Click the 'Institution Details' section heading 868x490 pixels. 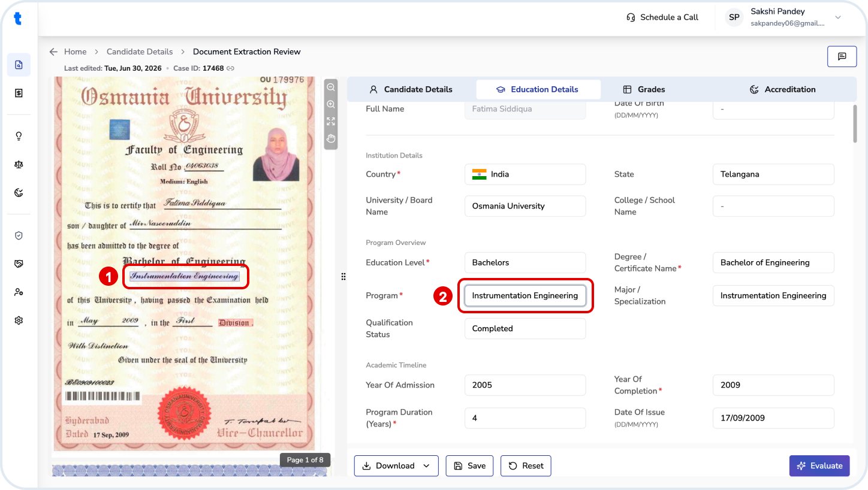[x=394, y=155]
